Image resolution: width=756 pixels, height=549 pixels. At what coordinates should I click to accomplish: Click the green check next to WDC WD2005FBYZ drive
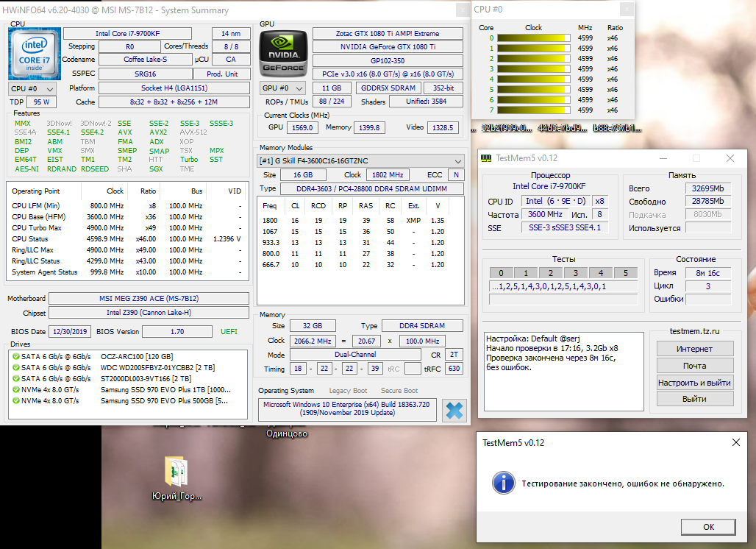(x=16, y=368)
